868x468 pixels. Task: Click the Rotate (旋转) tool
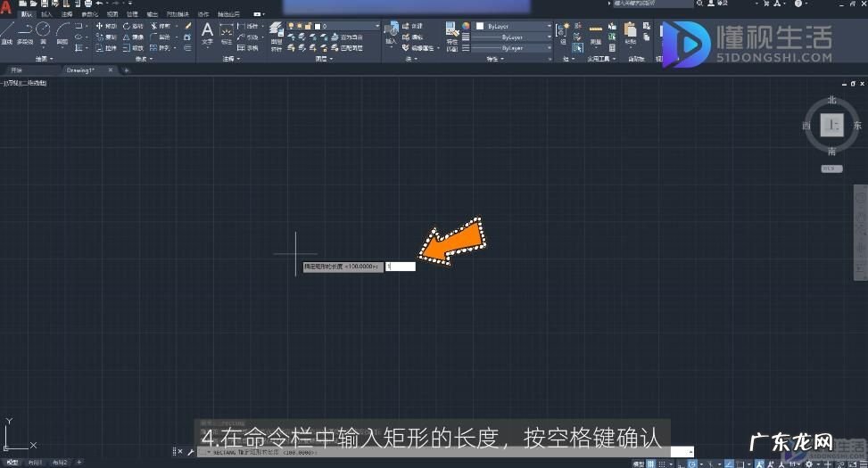tap(133, 26)
